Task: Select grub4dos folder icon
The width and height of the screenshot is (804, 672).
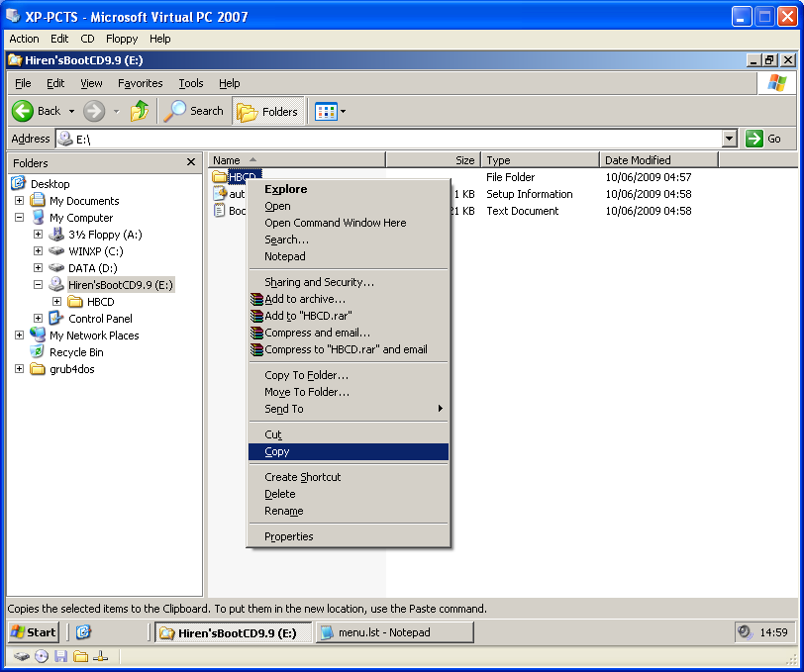Action: coord(38,369)
